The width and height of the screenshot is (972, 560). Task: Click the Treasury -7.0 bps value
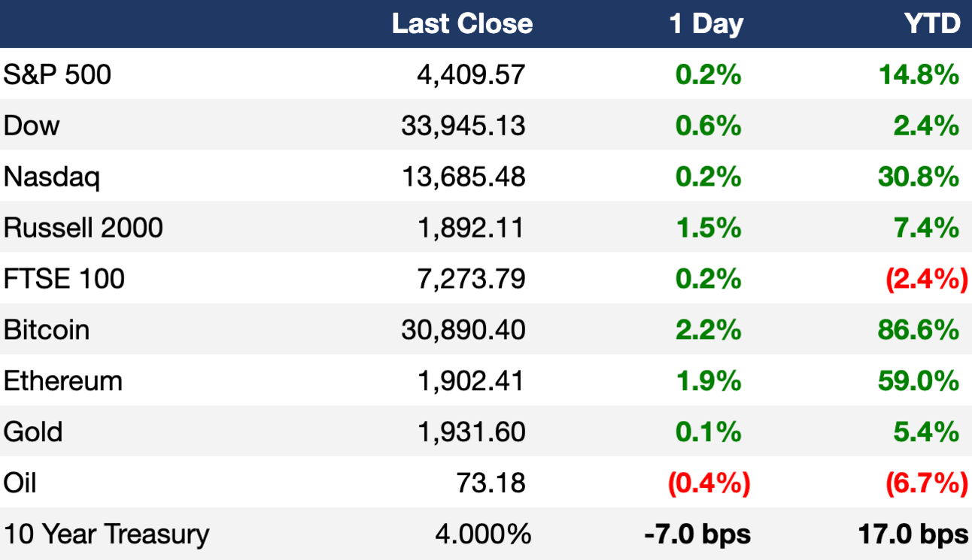click(x=697, y=534)
